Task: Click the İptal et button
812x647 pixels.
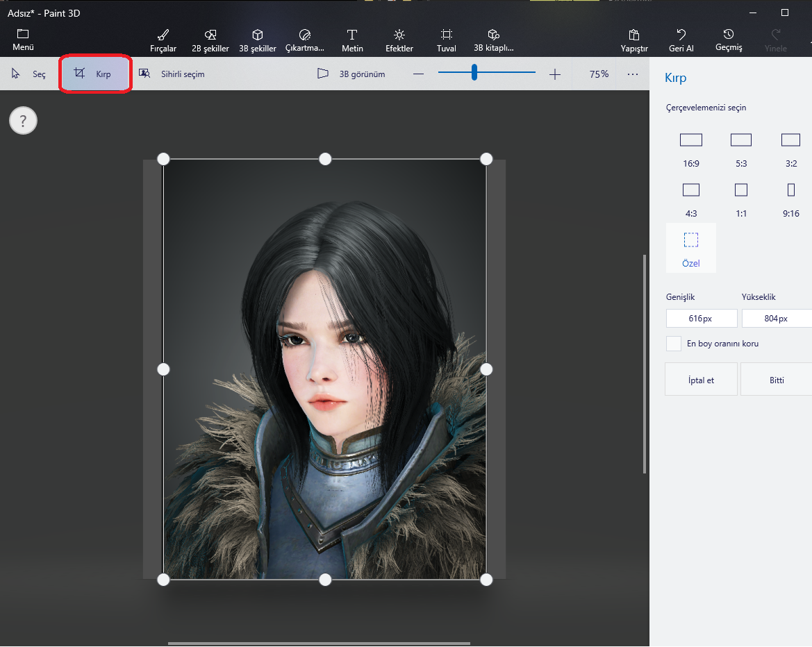Action: click(x=701, y=380)
